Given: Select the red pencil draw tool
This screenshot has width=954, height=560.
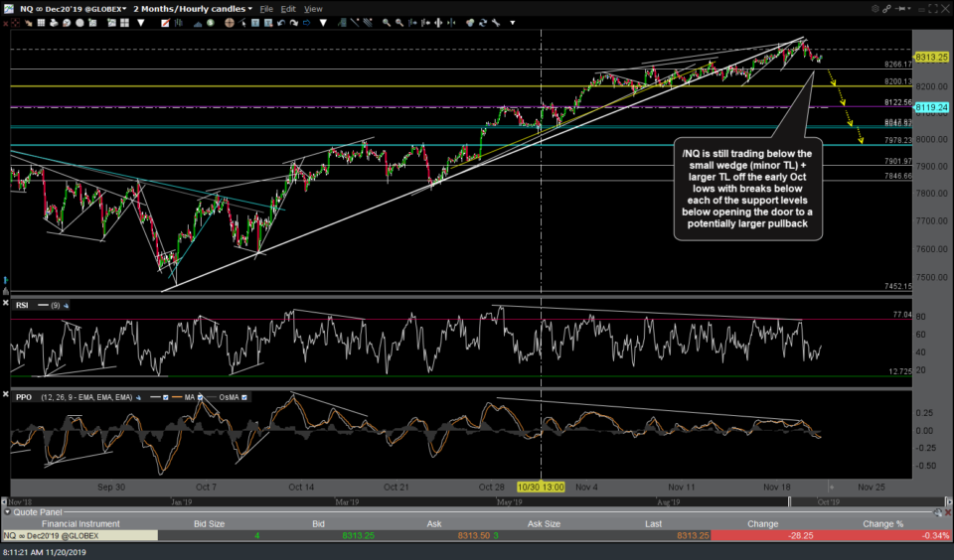Looking at the screenshot, I should [x=165, y=23].
